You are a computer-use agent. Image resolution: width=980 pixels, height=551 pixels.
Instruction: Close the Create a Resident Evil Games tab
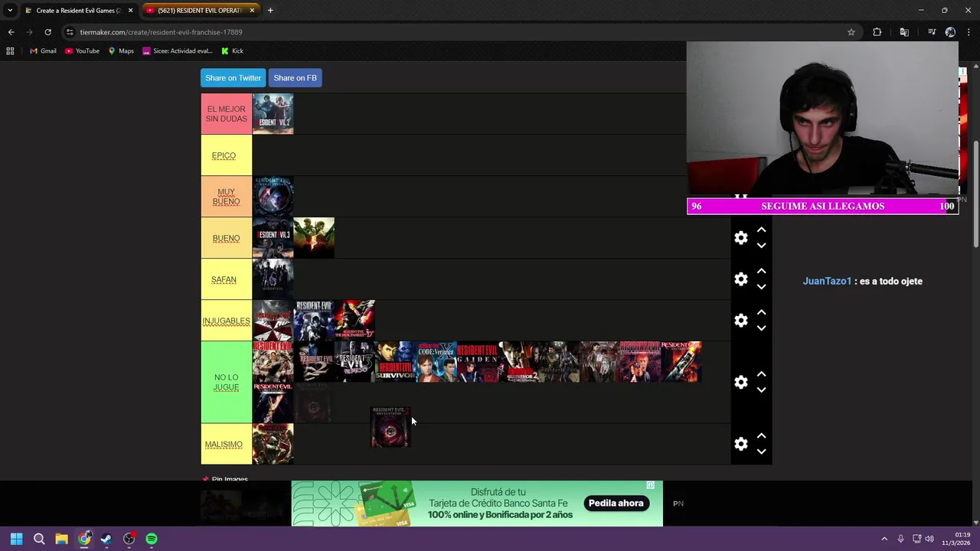pyautogui.click(x=130, y=11)
